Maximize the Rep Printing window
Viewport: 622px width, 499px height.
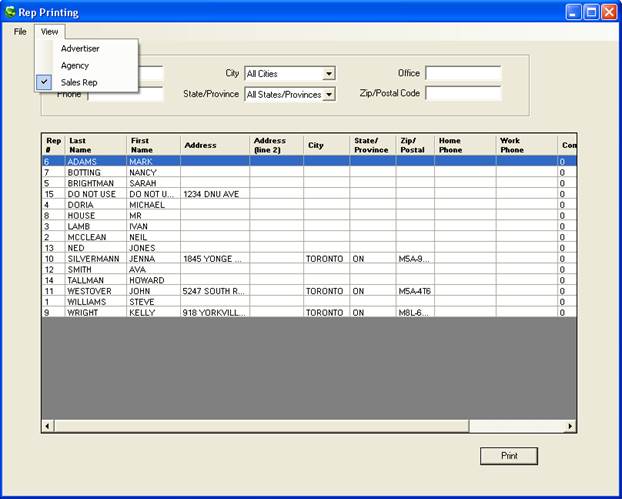click(x=591, y=12)
